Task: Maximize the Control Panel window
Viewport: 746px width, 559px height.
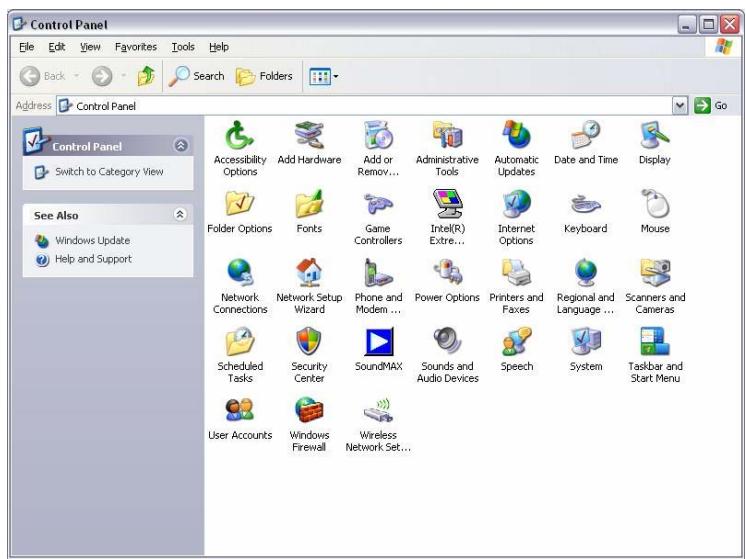Action: [708, 24]
